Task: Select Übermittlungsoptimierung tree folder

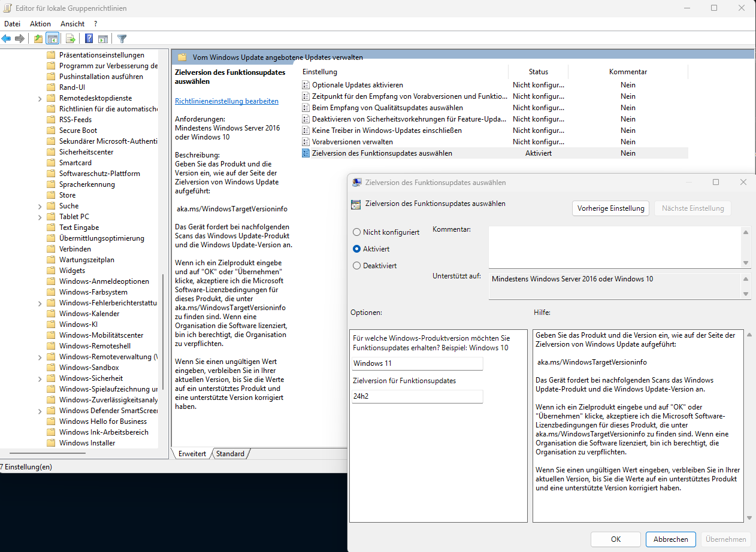Action: coord(102,238)
